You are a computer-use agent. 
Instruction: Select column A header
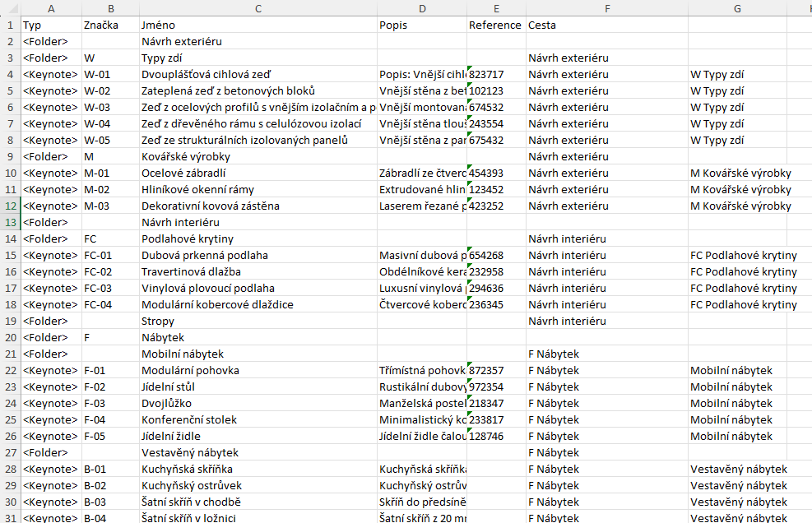coord(50,8)
